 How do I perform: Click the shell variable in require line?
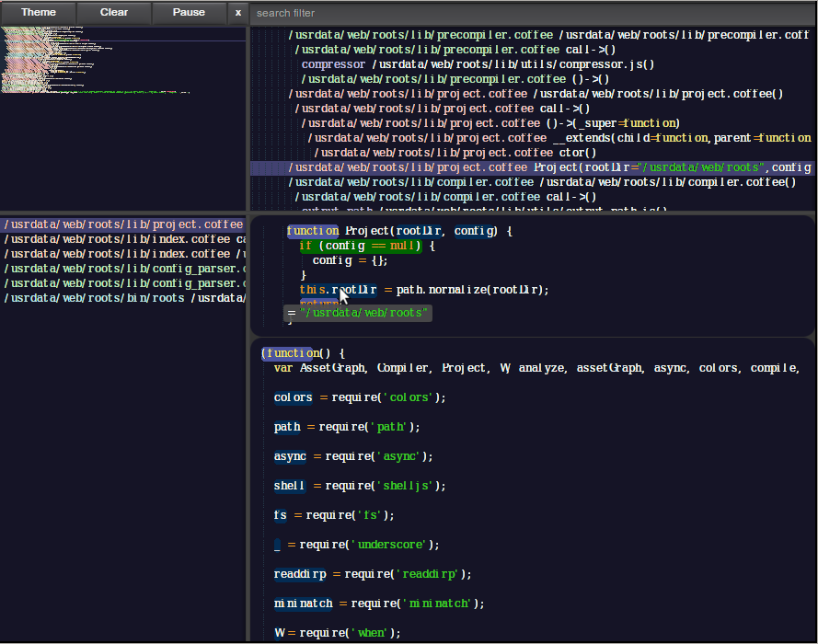click(290, 486)
